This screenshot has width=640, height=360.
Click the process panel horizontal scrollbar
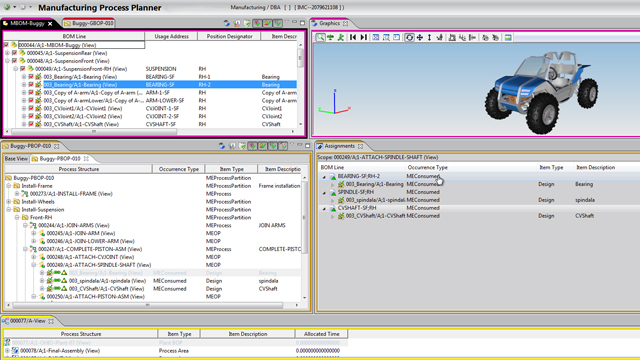(x=148, y=305)
